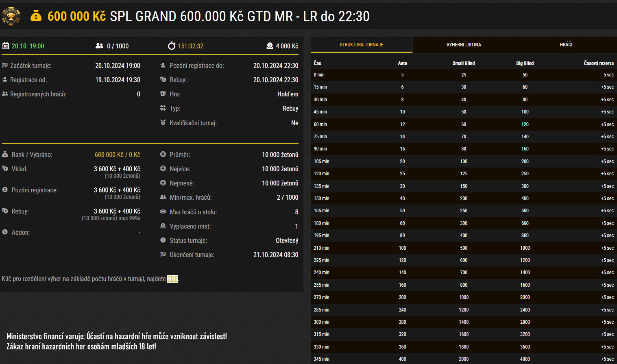Switch to the HRÁČI tab
Viewport: 617px width, 364px height.
(x=566, y=45)
